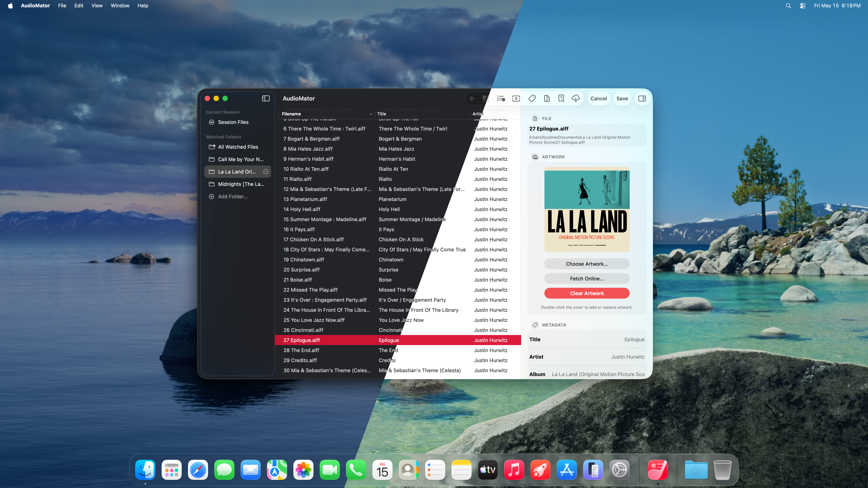Open FaceTime from the Dock
The height and width of the screenshot is (488, 868).
pyautogui.click(x=330, y=469)
